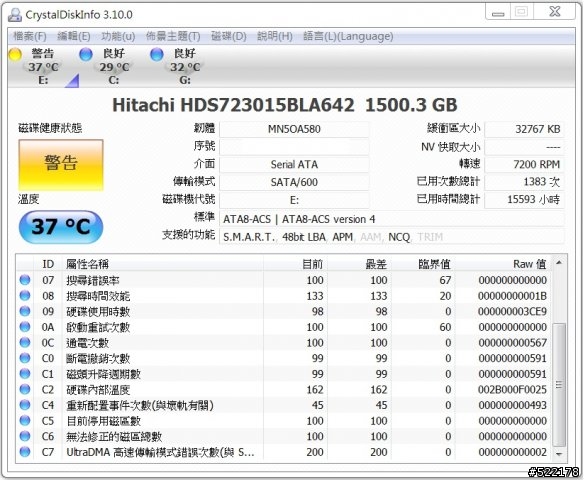Screen dimensions: 584x480
Task: Click the 最差 column header
Action: tap(359, 264)
